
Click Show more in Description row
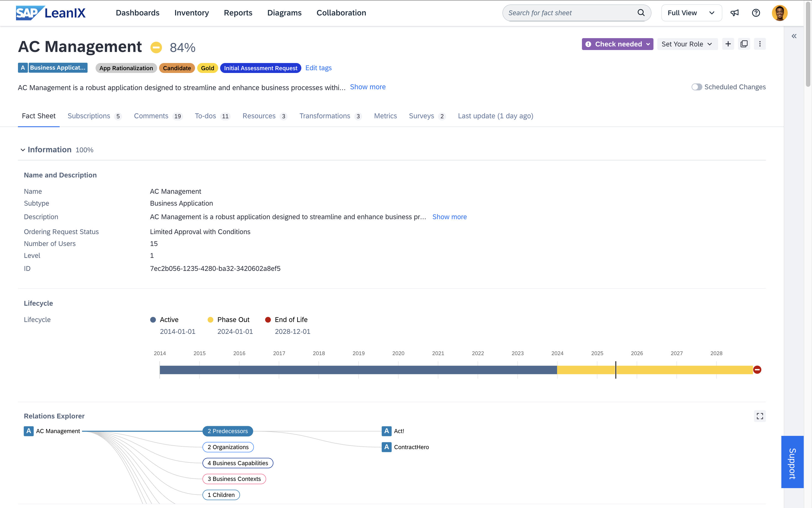point(449,217)
